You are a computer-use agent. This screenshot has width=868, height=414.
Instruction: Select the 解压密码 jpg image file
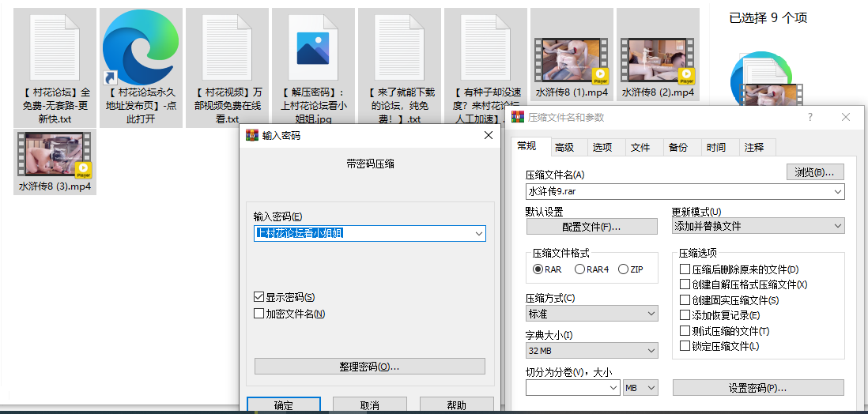click(313, 47)
